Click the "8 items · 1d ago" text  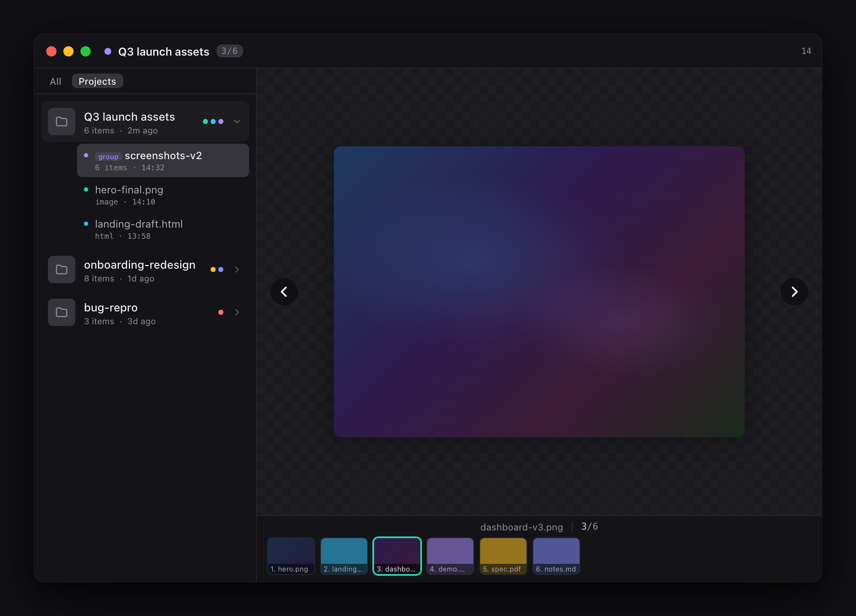pyautogui.click(x=119, y=278)
